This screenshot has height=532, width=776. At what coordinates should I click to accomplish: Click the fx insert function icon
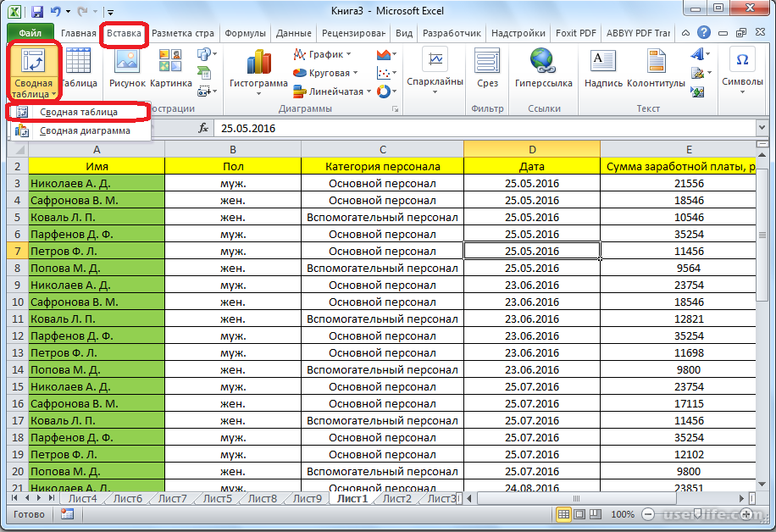pyautogui.click(x=203, y=128)
